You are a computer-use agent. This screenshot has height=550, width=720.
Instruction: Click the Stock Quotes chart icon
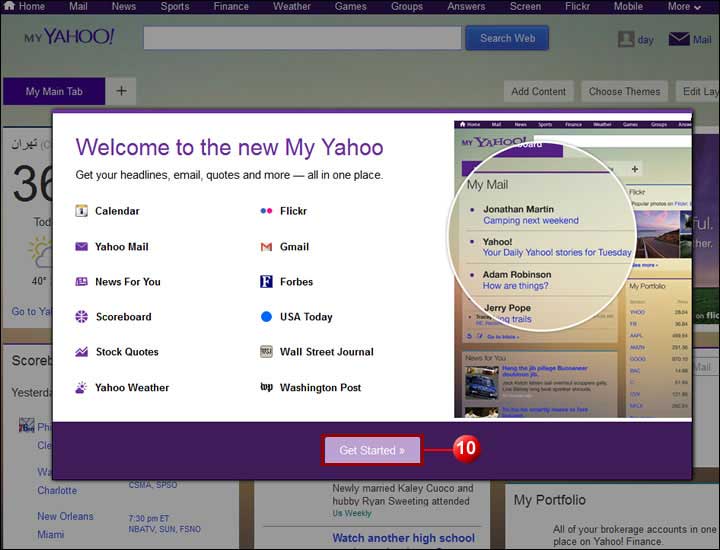(x=81, y=352)
